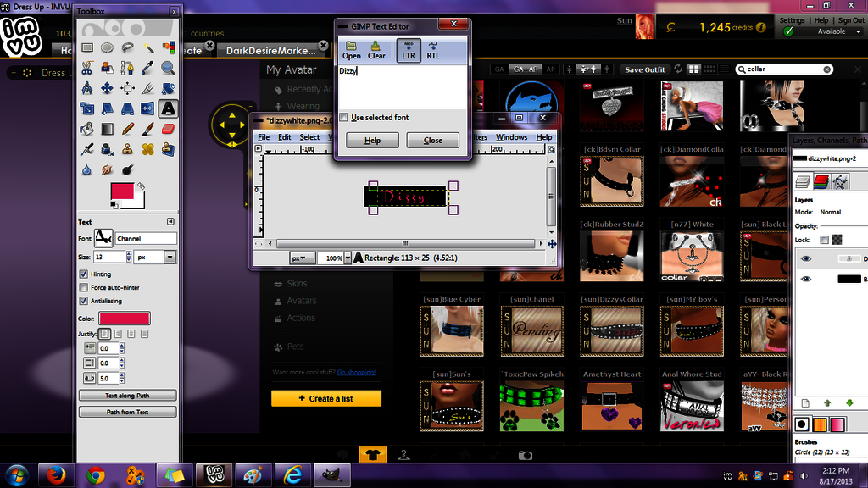
Task: Open IMVU clothing shirt tab icon
Action: tap(373, 455)
